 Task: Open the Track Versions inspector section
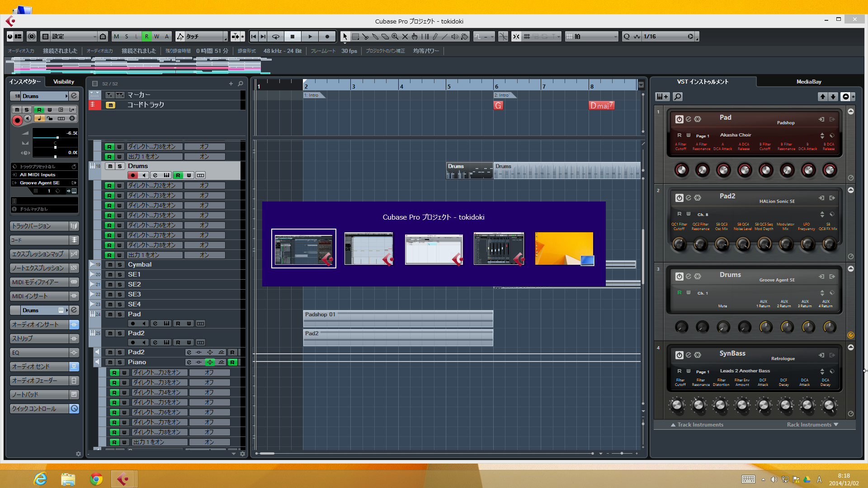(44, 226)
